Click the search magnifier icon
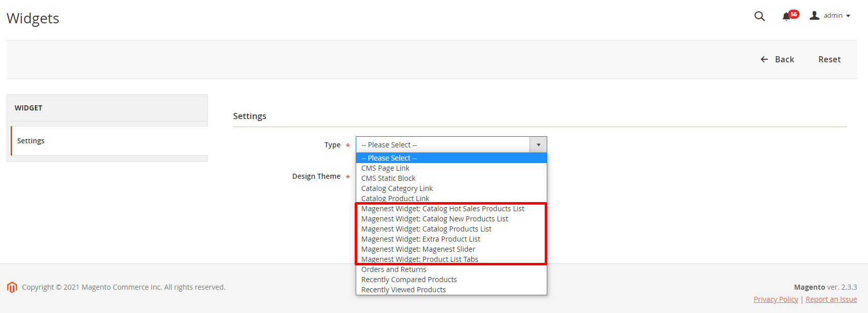Image resolution: width=868 pixels, height=313 pixels. (759, 16)
